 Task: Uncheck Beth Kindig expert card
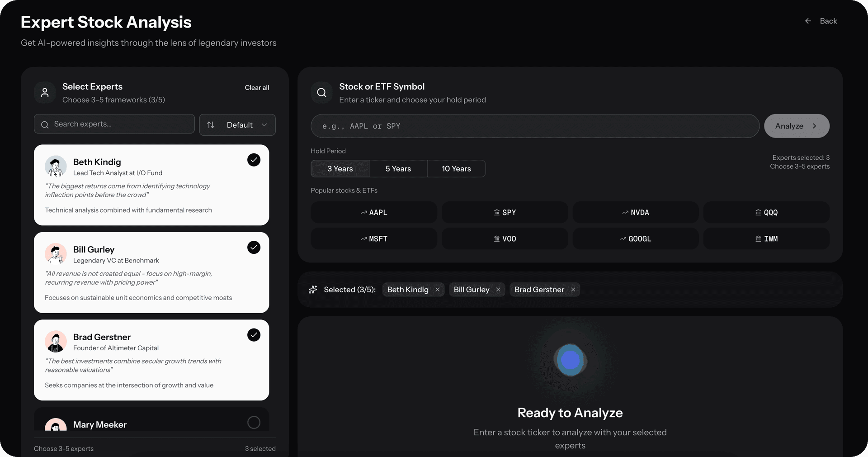click(254, 160)
